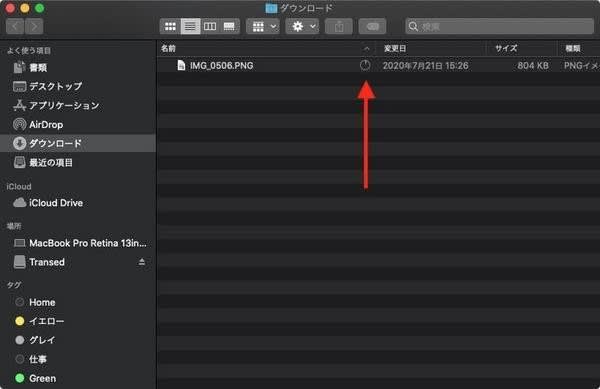Open iCloud Drive in the sidebar

click(x=78, y=203)
